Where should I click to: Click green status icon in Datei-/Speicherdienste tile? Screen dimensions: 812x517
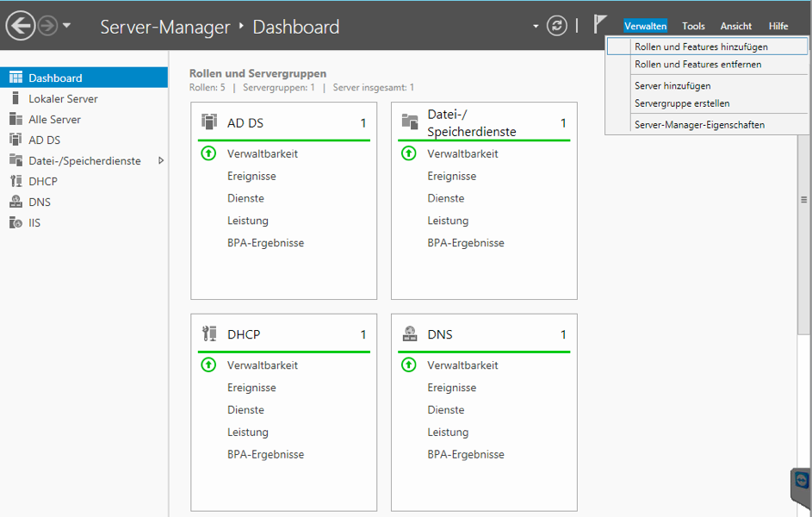[409, 153]
